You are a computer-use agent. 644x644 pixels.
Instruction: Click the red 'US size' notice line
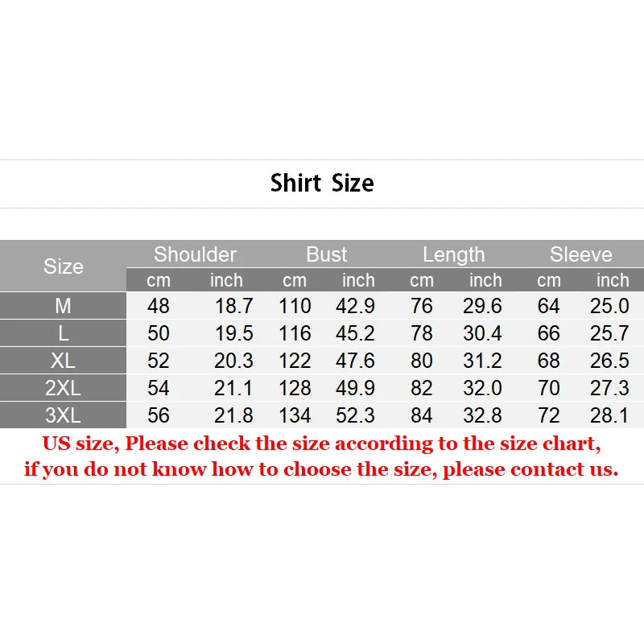[322, 443]
